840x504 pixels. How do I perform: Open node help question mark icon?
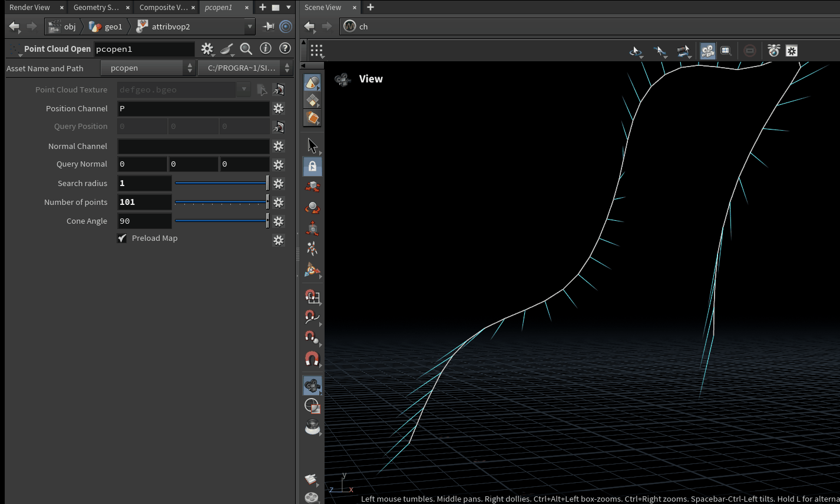click(285, 49)
